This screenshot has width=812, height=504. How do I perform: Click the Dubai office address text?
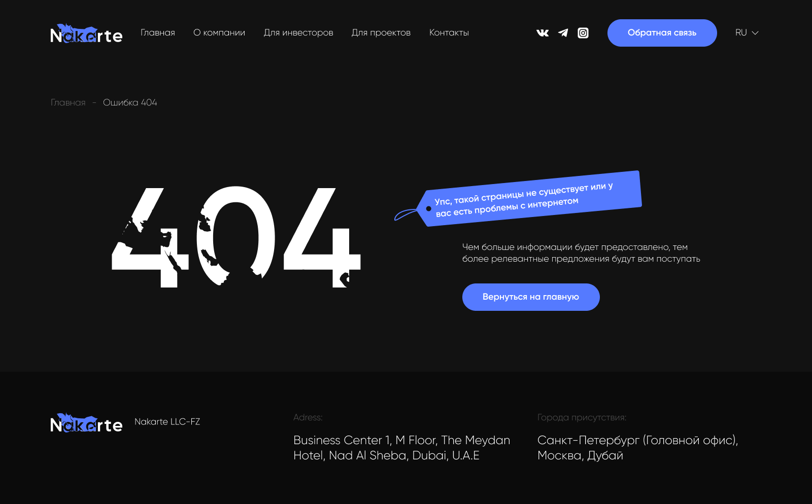(401, 448)
